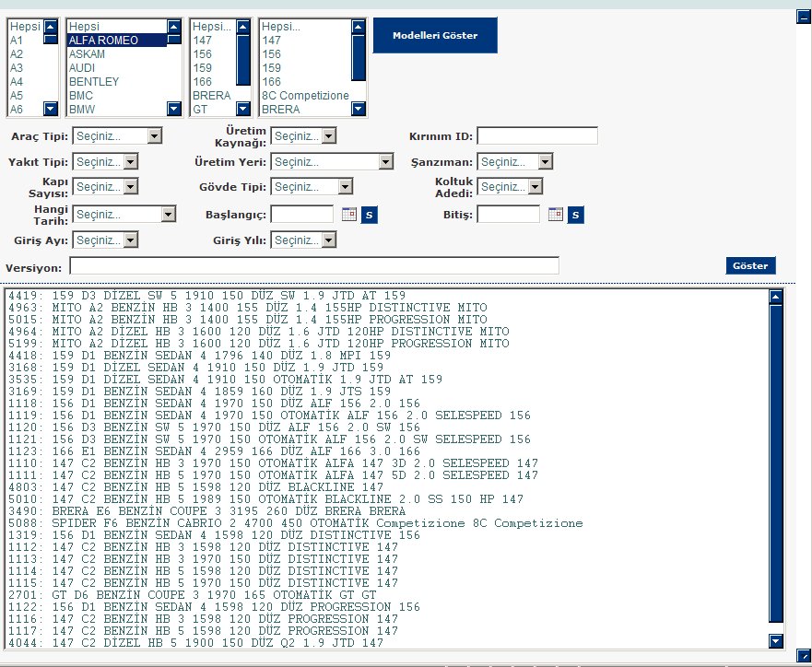The image size is (812, 667).
Task: Click the down arrow of the fourth list scrollbar
Action: [359, 109]
